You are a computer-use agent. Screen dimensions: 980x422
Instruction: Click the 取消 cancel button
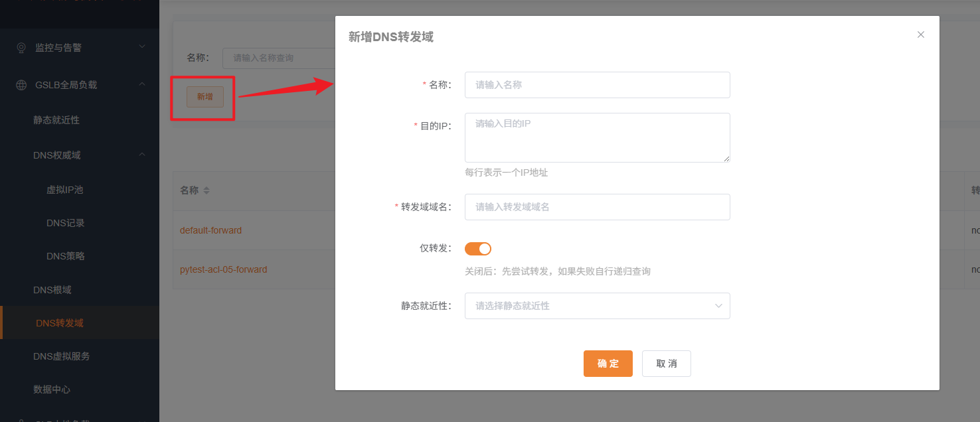[x=666, y=363]
